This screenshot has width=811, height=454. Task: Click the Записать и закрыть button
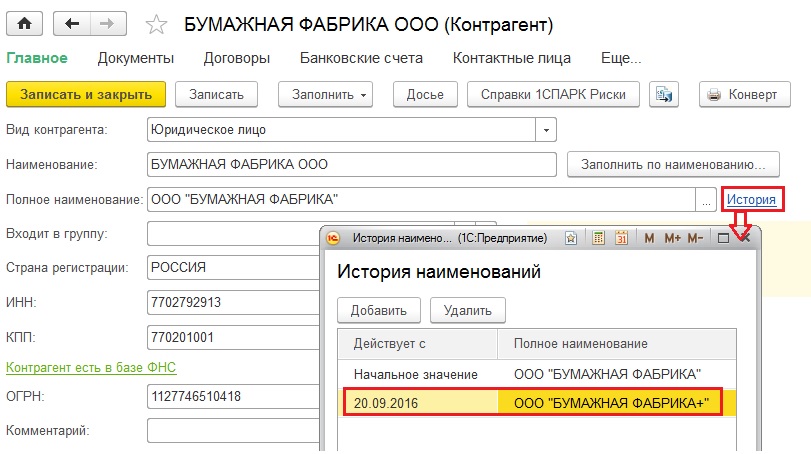[x=86, y=95]
